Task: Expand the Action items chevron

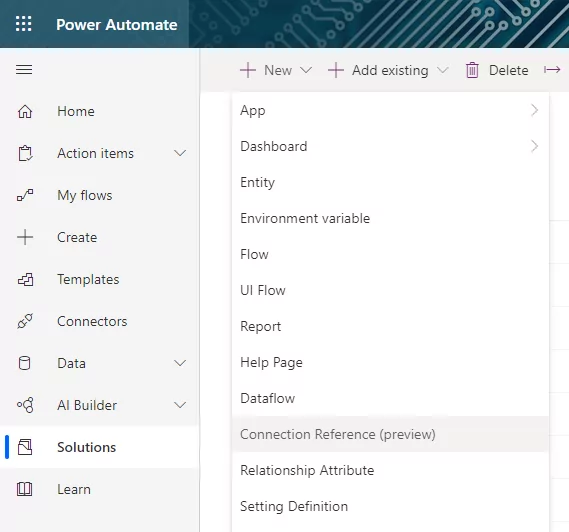Action: pos(180,153)
